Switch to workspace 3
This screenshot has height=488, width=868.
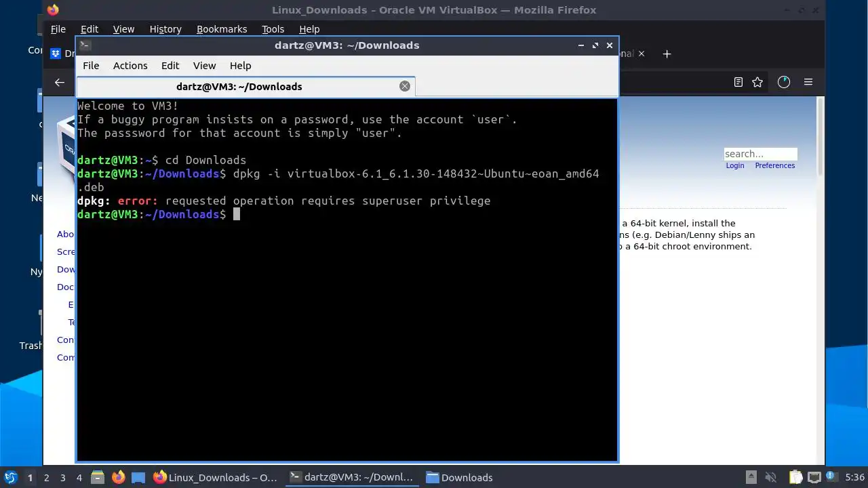pyautogui.click(x=62, y=477)
